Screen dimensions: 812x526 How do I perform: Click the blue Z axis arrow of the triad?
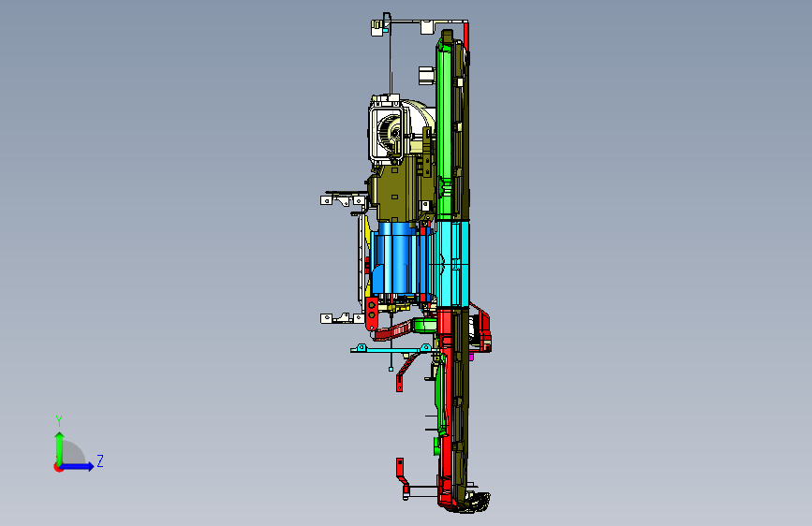[x=77, y=466]
